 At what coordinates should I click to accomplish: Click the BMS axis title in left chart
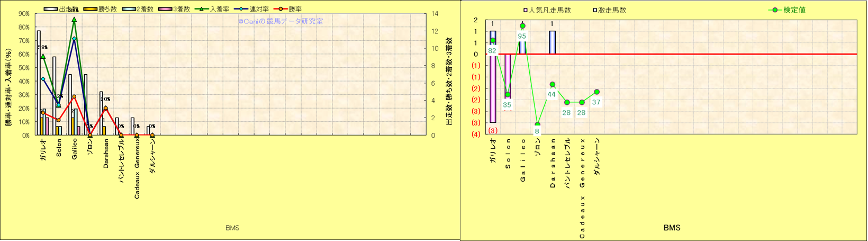[232, 228]
